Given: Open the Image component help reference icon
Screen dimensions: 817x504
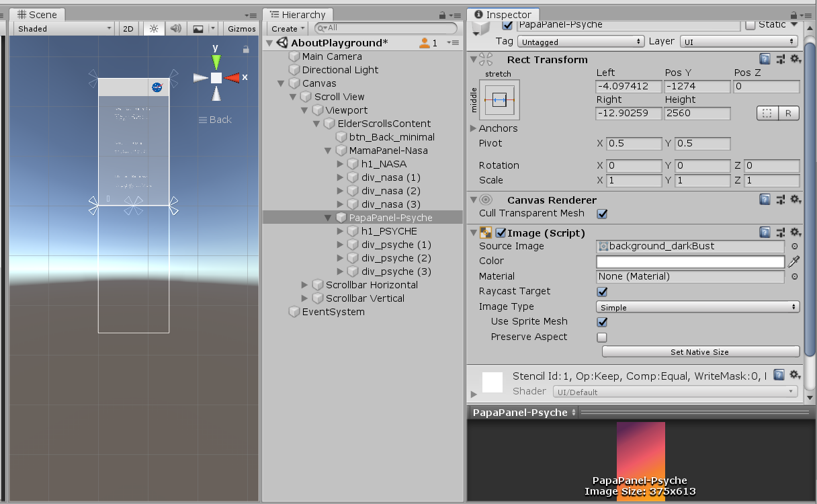Looking at the screenshot, I should 765,233.
